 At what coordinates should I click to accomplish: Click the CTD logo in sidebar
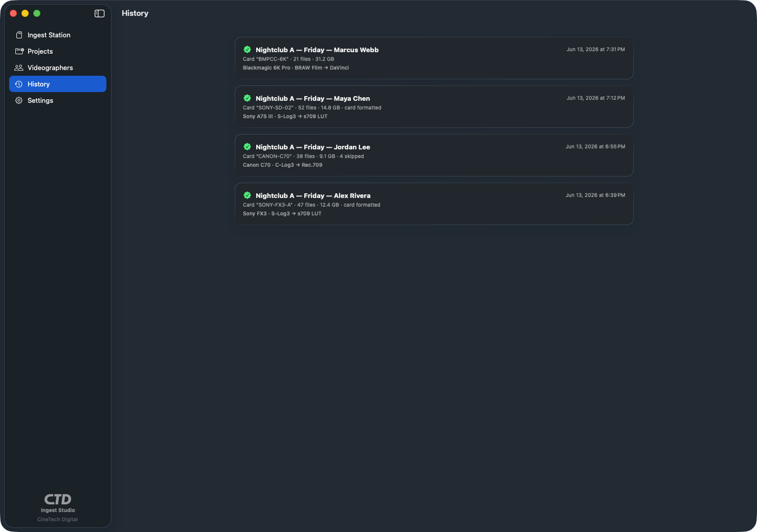tap(58, 499)
